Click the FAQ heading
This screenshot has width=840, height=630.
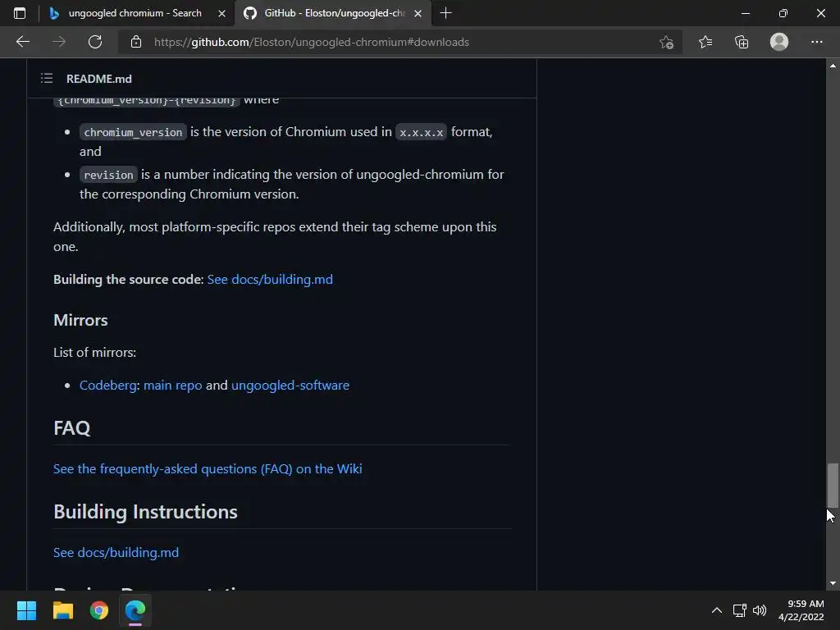(x=72, y=428)
